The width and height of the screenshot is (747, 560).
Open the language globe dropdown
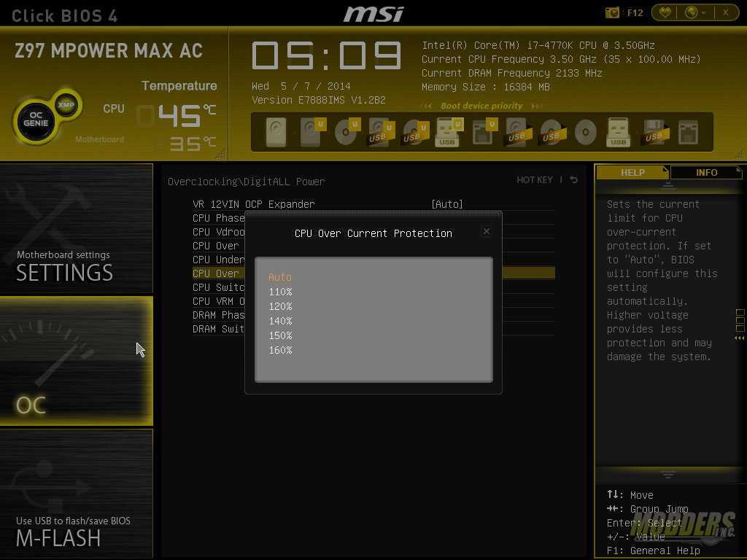(x=695, y=12)
